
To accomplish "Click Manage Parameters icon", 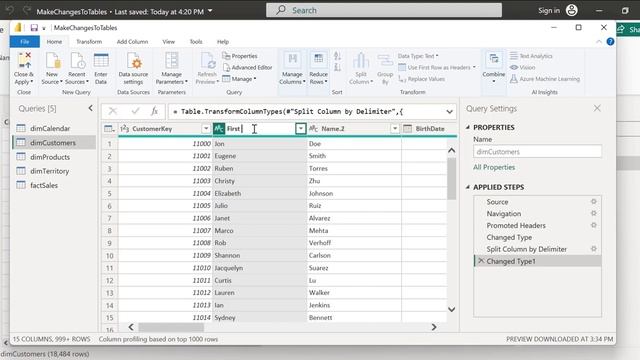I will click(x=171, y=60).
